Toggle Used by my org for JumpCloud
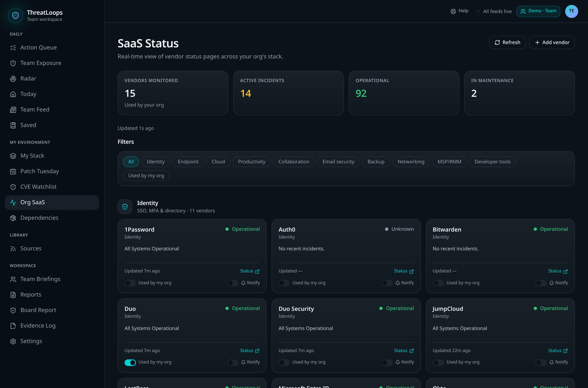588x388 pixels. [x=438, y=363]
